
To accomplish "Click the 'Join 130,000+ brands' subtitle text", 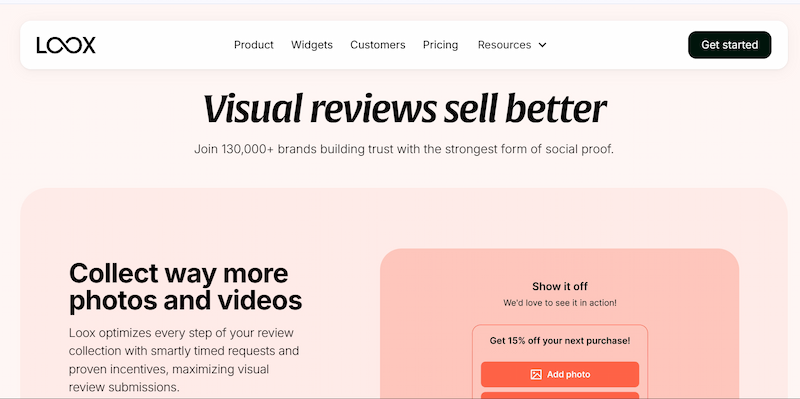I will [404, 149].
